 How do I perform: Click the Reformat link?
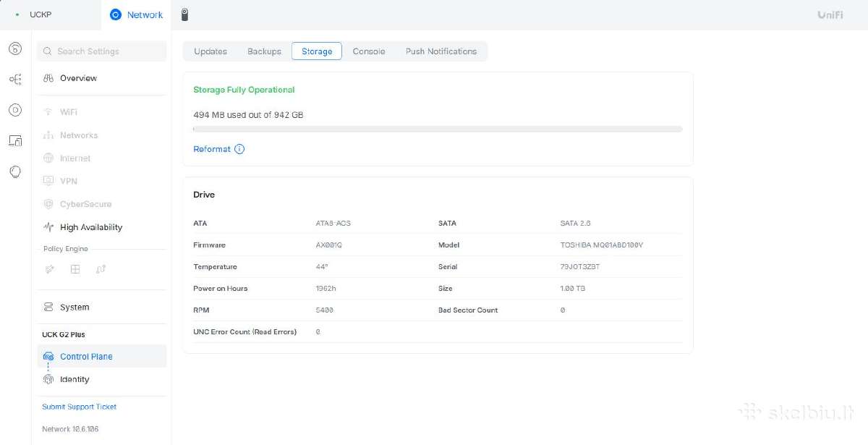(212, 149)
